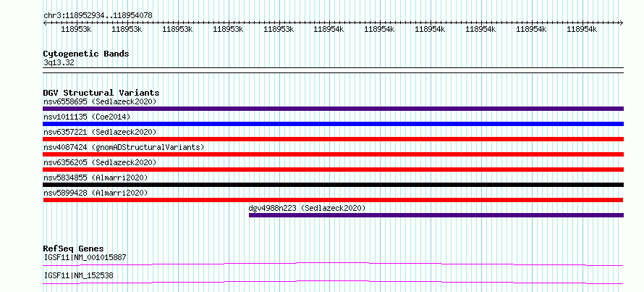The width and height of the screenshot is (644, 292).
Task: Click the magenta IGSF11|NM_152538 transcript line
Action: click(334, 282)
